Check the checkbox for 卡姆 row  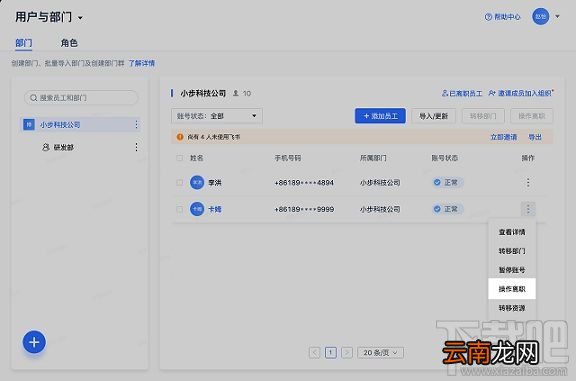coord(180,209)
